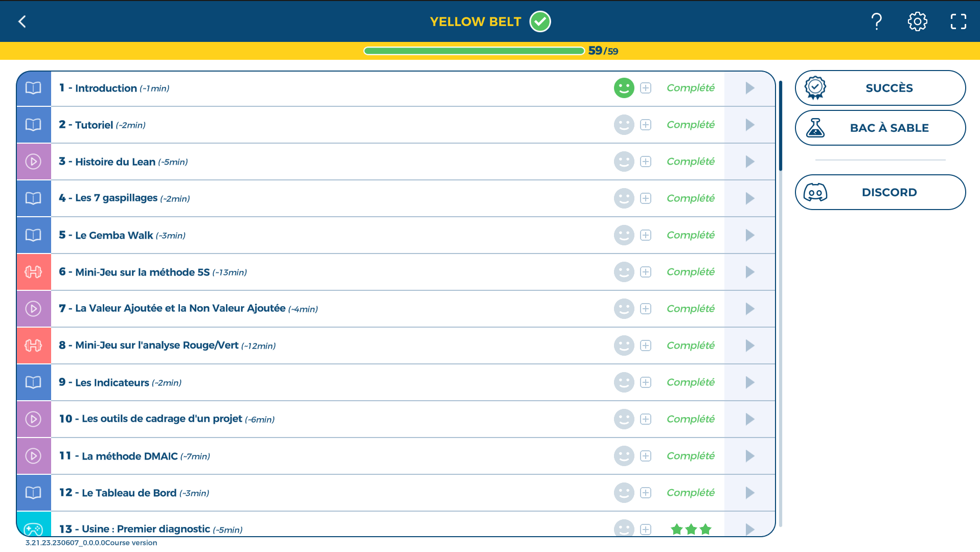Screen dimensions: 980x552
Task: Open the Bac à Sable sandbox
Action: [x=880, y=128]
